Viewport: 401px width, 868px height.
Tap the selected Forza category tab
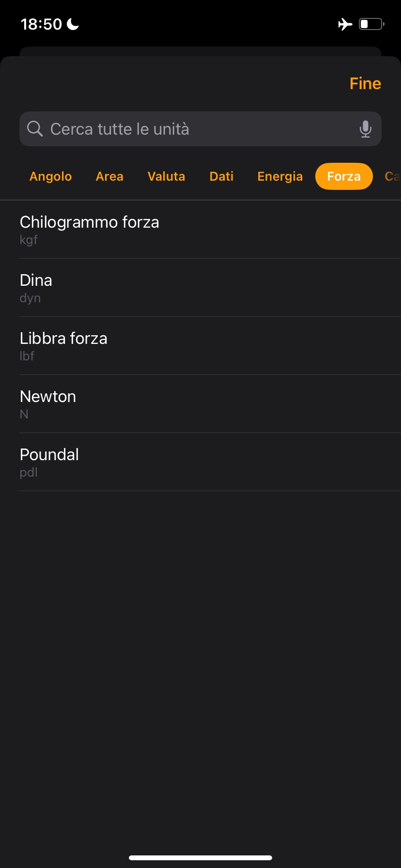point(344,176)
